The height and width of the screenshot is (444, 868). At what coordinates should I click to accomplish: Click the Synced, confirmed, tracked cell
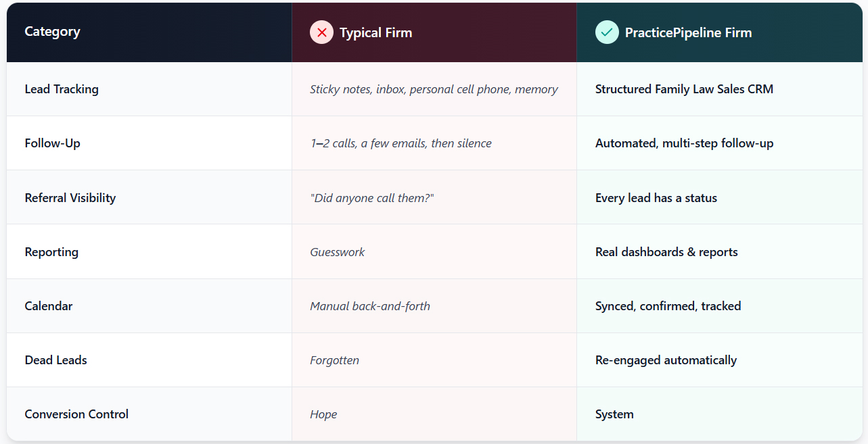click(x=668, y=306)
